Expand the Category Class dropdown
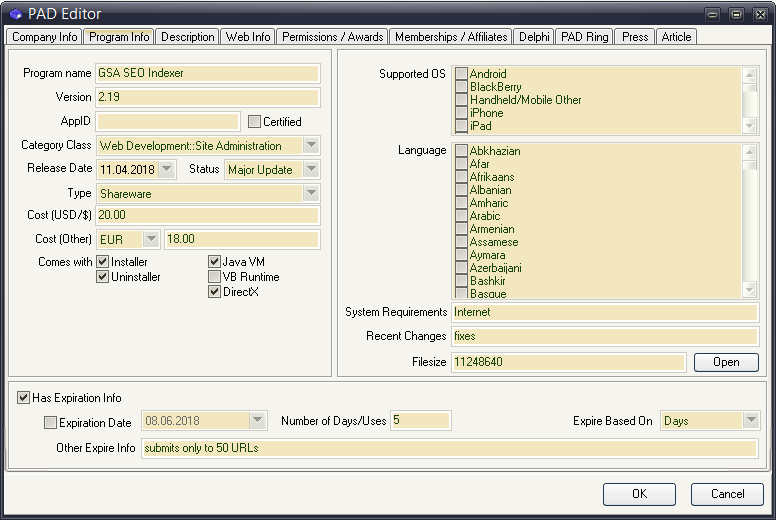 tap(311, 145)
